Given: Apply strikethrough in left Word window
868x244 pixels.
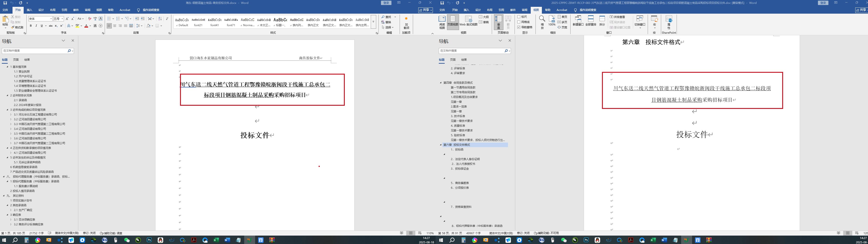Looking at the screenshot, I should (x=51, y=25).
